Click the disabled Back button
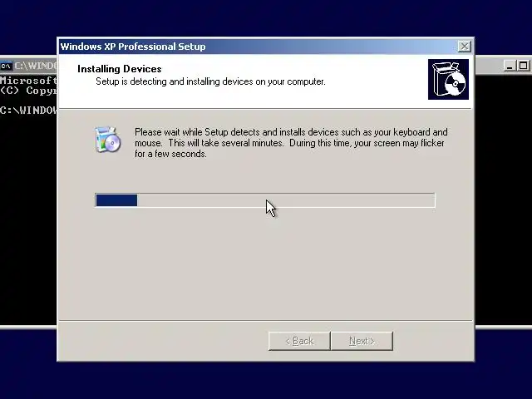The width and height of the screenshot is (532, 399). (299, 341)
